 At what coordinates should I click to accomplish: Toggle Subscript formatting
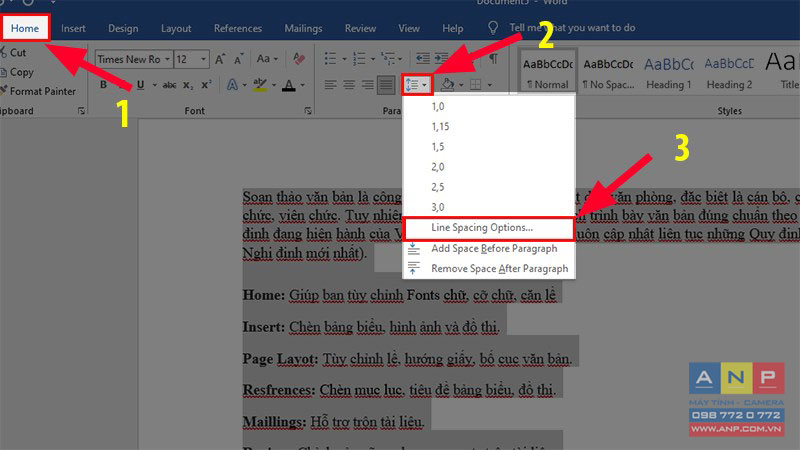[188, 85]
